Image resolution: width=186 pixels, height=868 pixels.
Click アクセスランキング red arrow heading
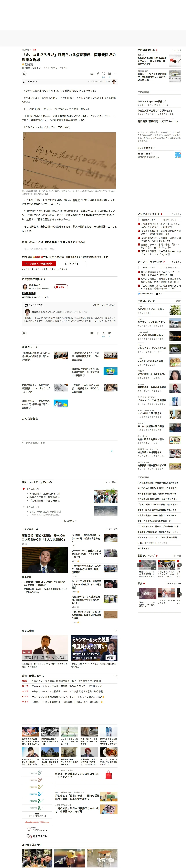(x=150, y=214)
